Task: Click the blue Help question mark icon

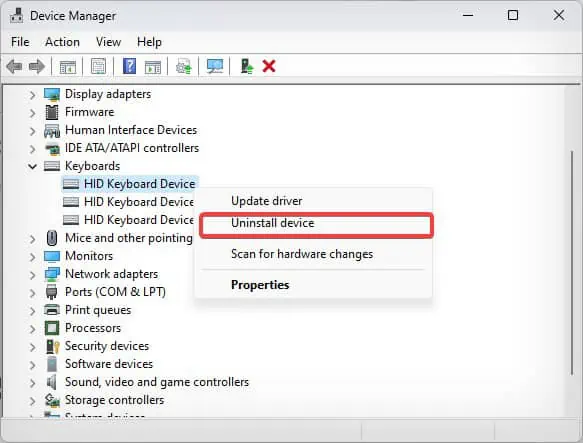Action: 129,67
